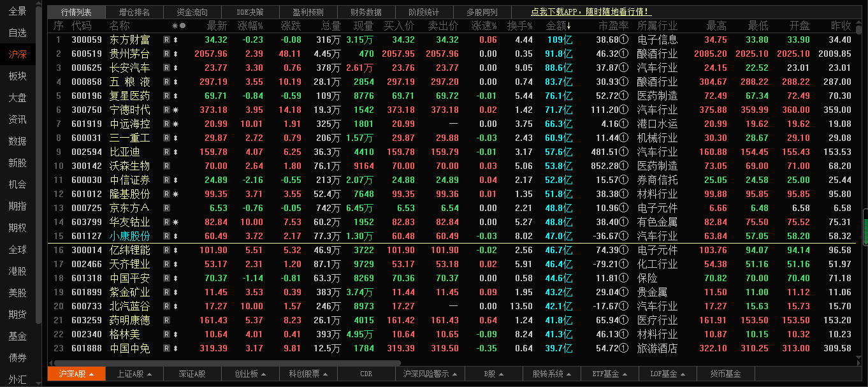Expand B股 tab dropdown arrow
The height and width of the screenshot is (387, 868).
(x=502, y=374)
